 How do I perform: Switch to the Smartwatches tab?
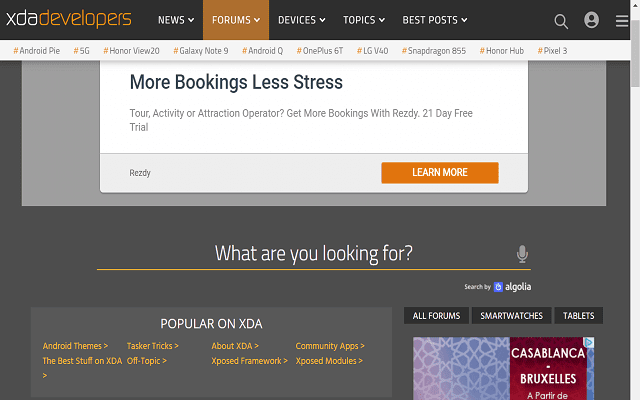click(x=511, y=316)
